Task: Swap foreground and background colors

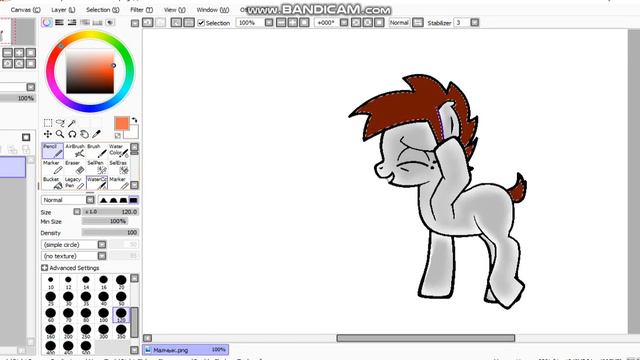Action: point(135,120)
